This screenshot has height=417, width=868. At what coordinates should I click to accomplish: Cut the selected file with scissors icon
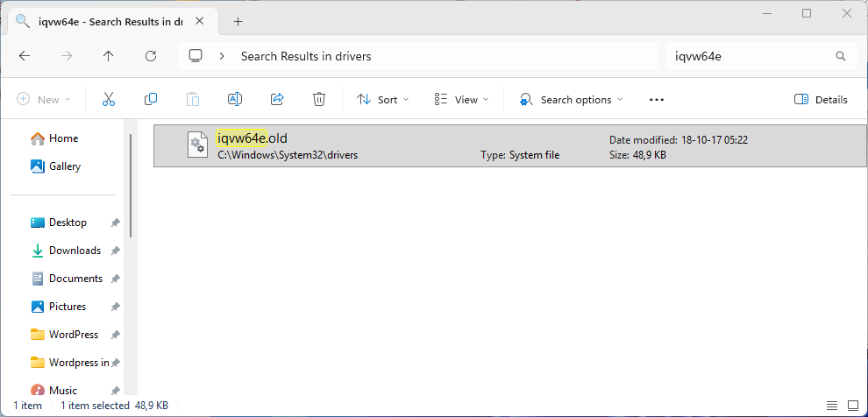tap(109, 100)
